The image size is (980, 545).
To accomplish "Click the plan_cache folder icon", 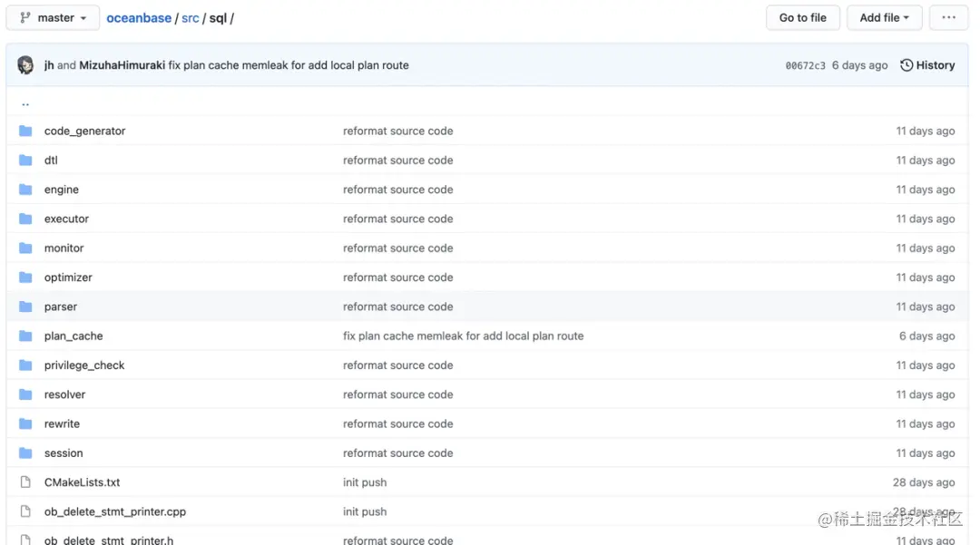I will (x=25, y=336).
